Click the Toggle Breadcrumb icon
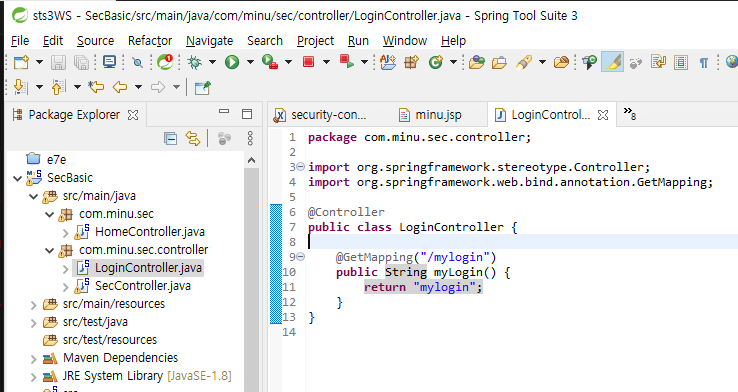Viewport: 738px width, 392px height. pos(589,62)
